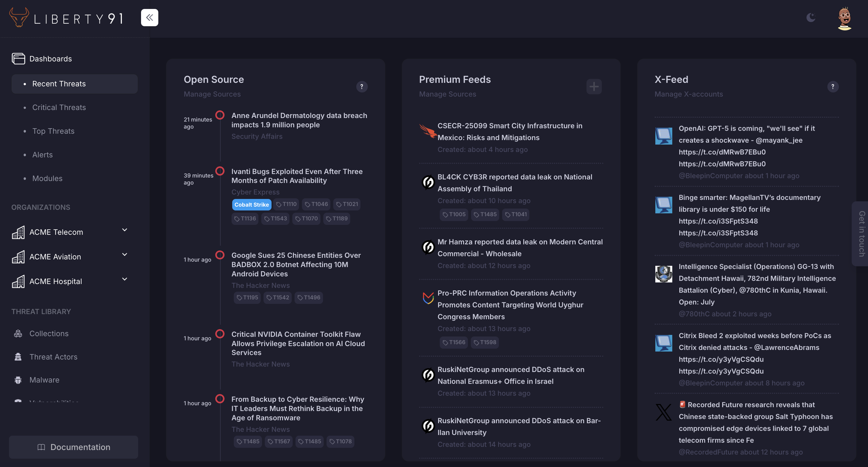The width and height of the screenshot is (868, 467).
Task: Expand ACME Hospital organization chevron
Action: pyautogui.click(x=125, y=279)
